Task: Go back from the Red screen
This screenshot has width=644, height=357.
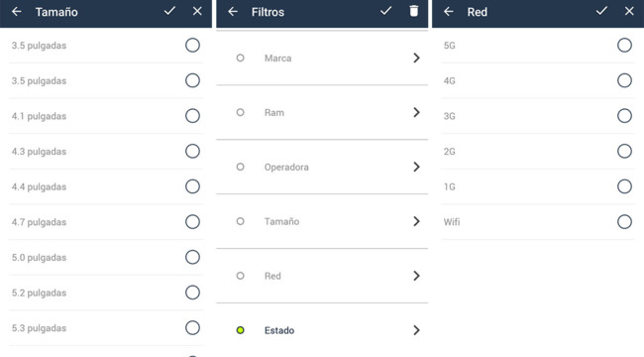Action: click(x=449, y=12)
